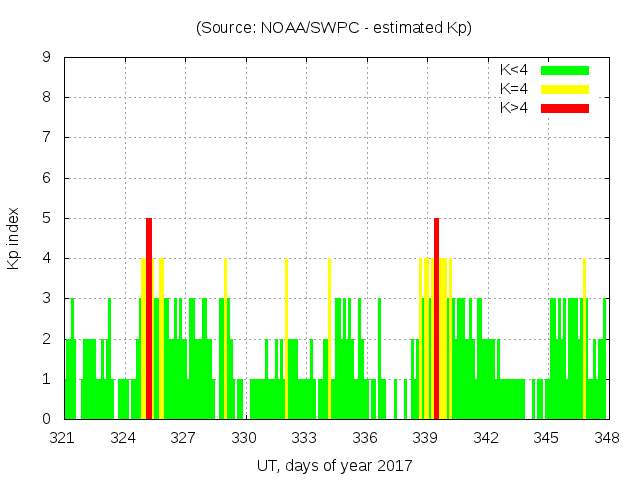
Task: Click the UT days of year x-axis label
Action: coord(334,465)
